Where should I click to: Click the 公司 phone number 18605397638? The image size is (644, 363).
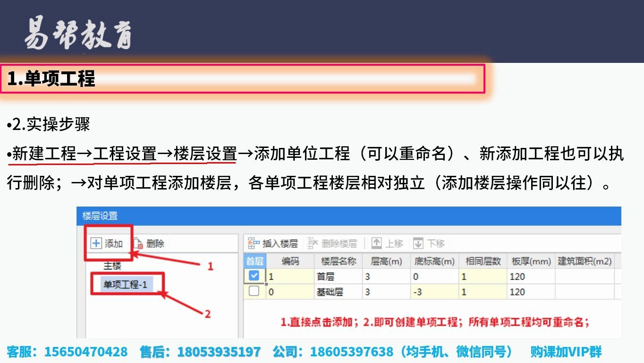pos(352,352)
